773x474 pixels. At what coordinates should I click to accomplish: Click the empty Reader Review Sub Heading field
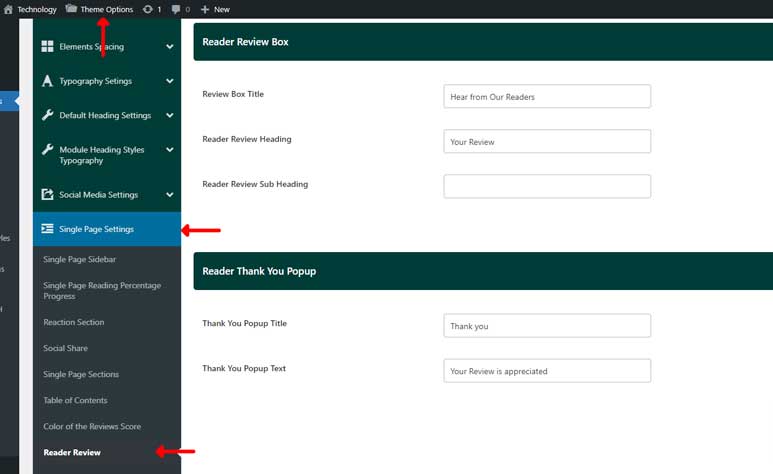pyautogui.click(x=547, y=186)
